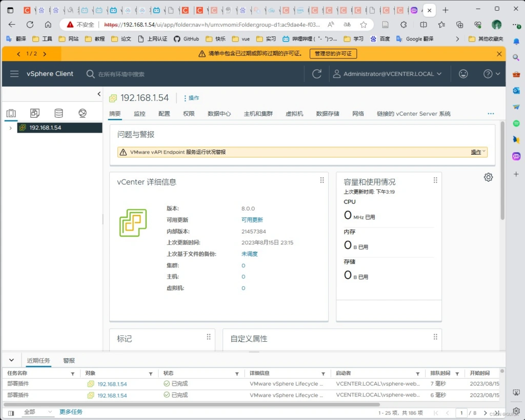Screen dimensions: 525x420
Task: Click the task page number field
Action: pos(461,413)
